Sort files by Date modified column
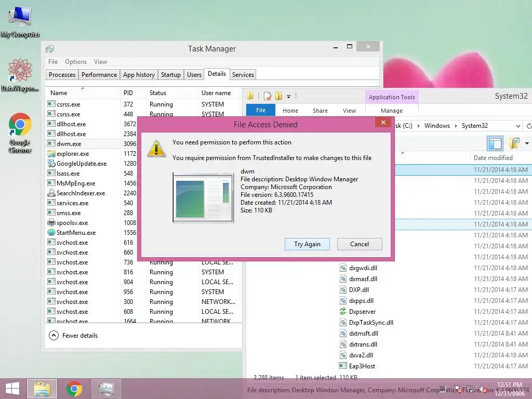Image resolution: width=532 pixels, height=399 pixels. click(x=493, y=158)
